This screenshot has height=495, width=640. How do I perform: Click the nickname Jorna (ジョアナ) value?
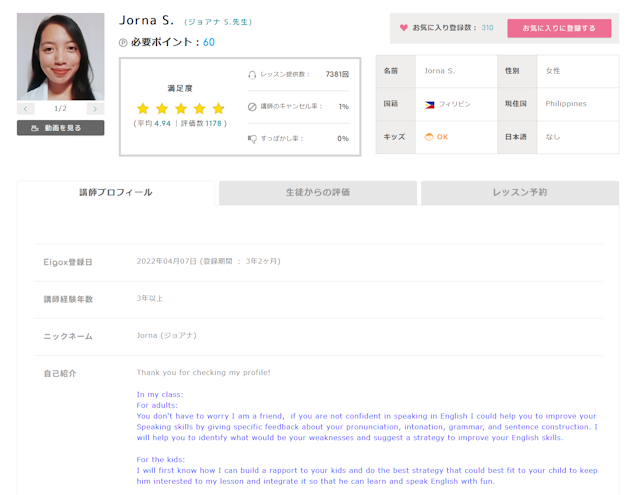pos(167,335)
